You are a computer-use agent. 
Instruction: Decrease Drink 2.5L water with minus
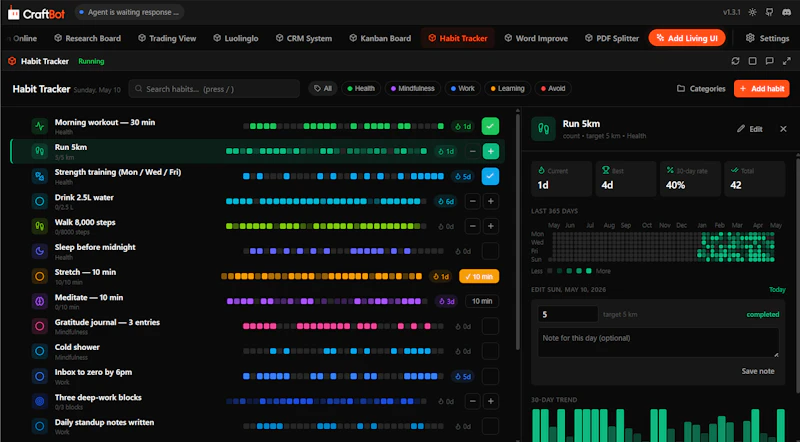(x=472, y=201)
